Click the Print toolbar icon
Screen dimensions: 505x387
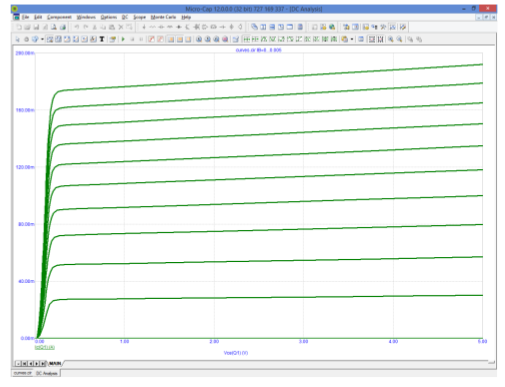(63, 27)
